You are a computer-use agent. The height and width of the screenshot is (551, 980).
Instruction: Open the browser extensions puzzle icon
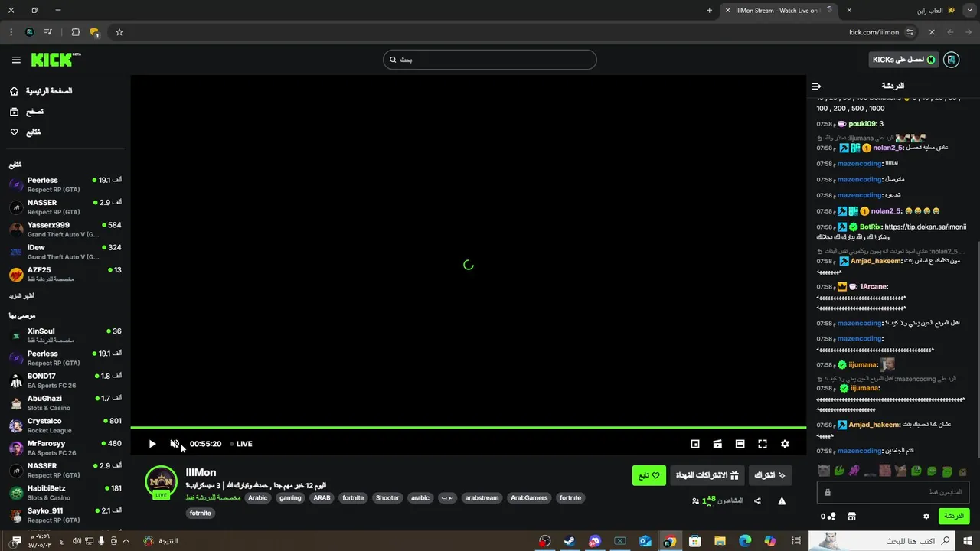(x=75, y=32)
